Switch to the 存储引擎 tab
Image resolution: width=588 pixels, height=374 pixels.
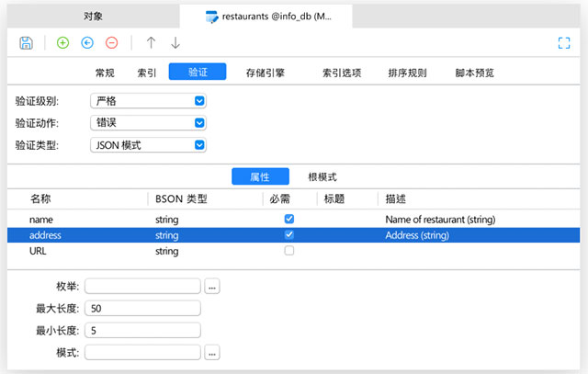(x=266, y=73)
